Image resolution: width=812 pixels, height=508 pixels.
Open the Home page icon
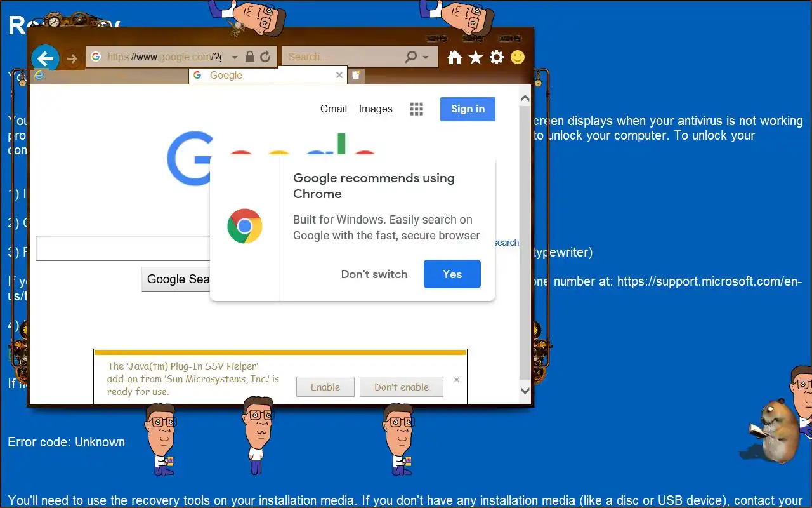point(454,58)
